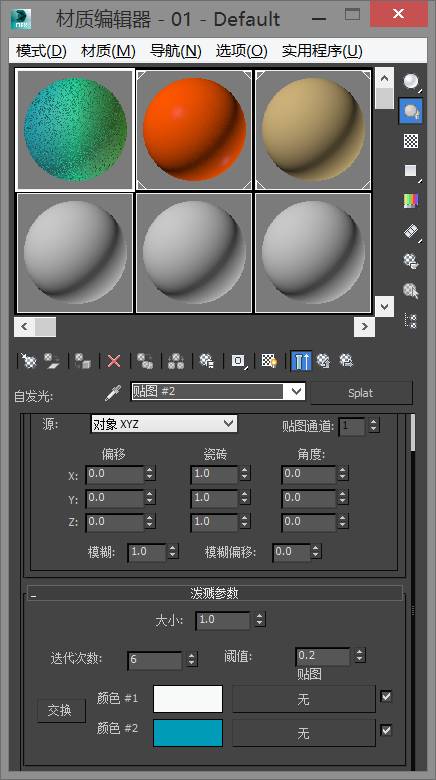436x780 pixels.
Task: Click sample slots scroll down arrow
Action: [x=384, y=306]
